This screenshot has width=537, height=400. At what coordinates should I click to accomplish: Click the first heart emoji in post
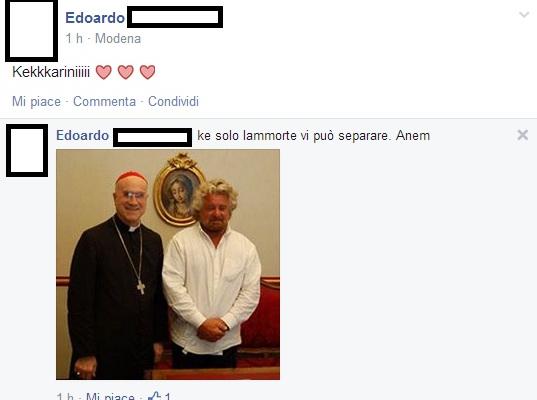103,72
